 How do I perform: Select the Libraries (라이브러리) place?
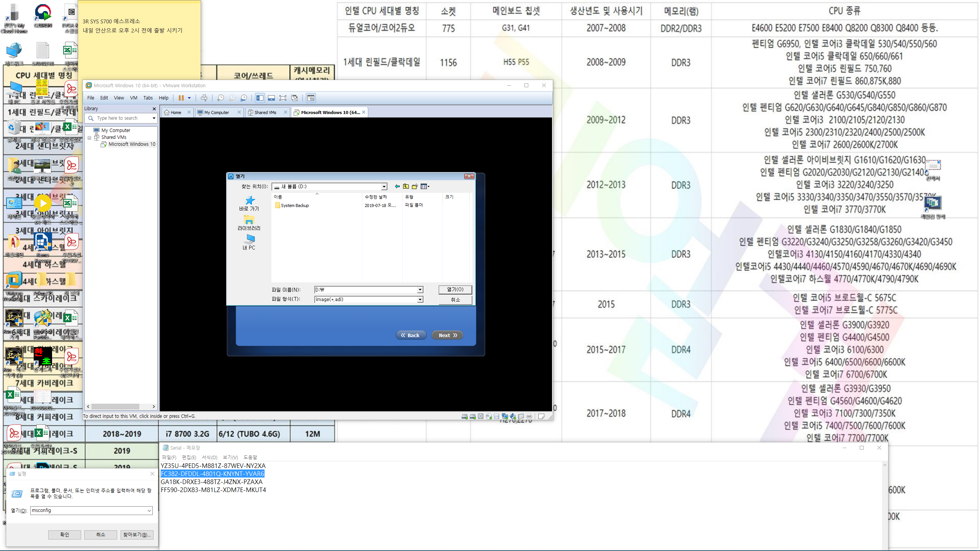[249, 223]
